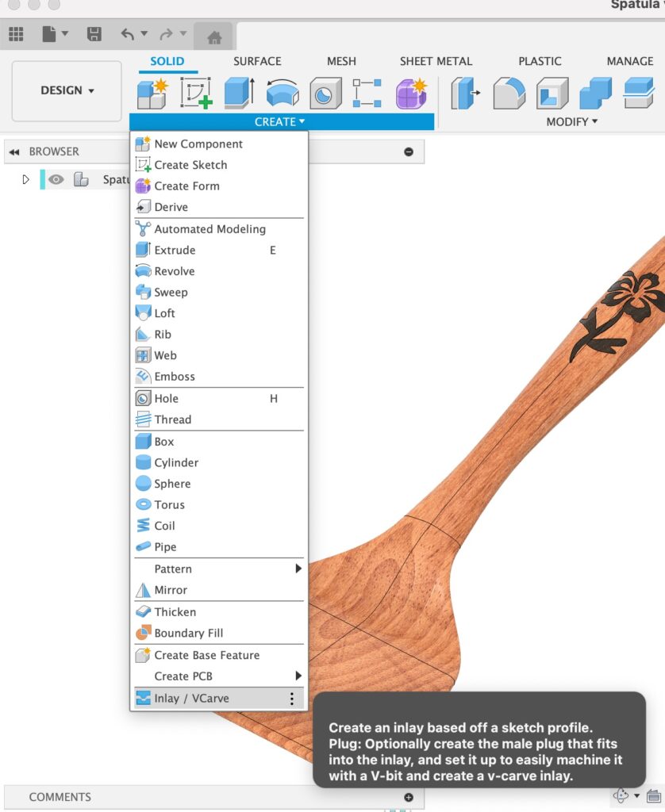Open the Design workspace dropdown
This screenshot has height=812, width=665.
(67, 90)
